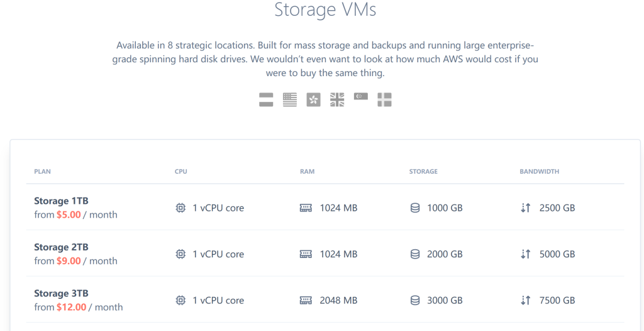Click the RAM module icon beside 2048 MB
This screenshot has height=331, width=644.
click(x=306, y=301)
